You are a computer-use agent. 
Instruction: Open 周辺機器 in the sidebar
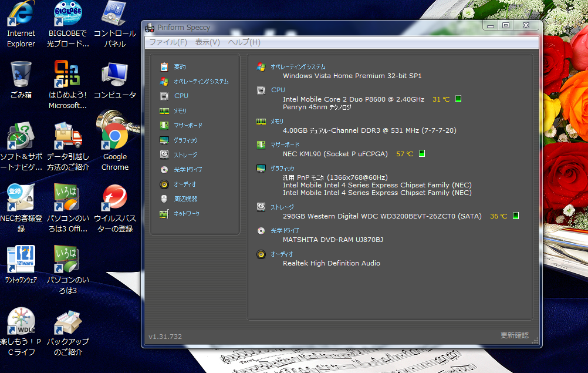point(185,199)
